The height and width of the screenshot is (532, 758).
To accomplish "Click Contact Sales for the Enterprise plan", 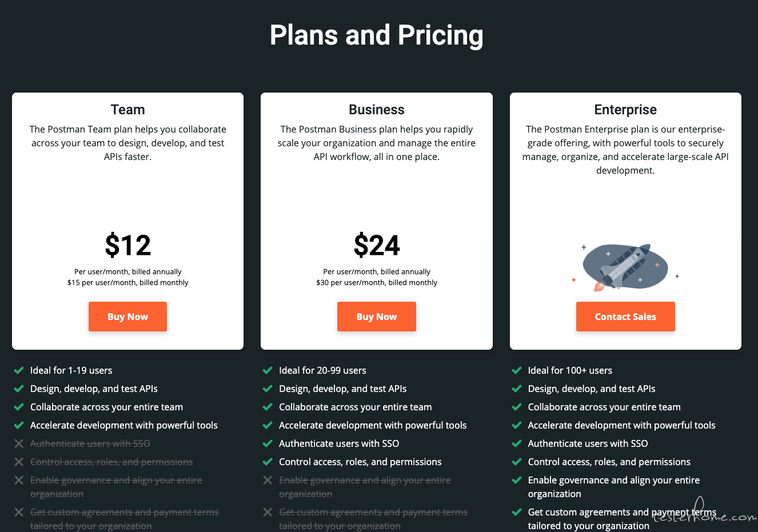I will click(x=625, y=317).
